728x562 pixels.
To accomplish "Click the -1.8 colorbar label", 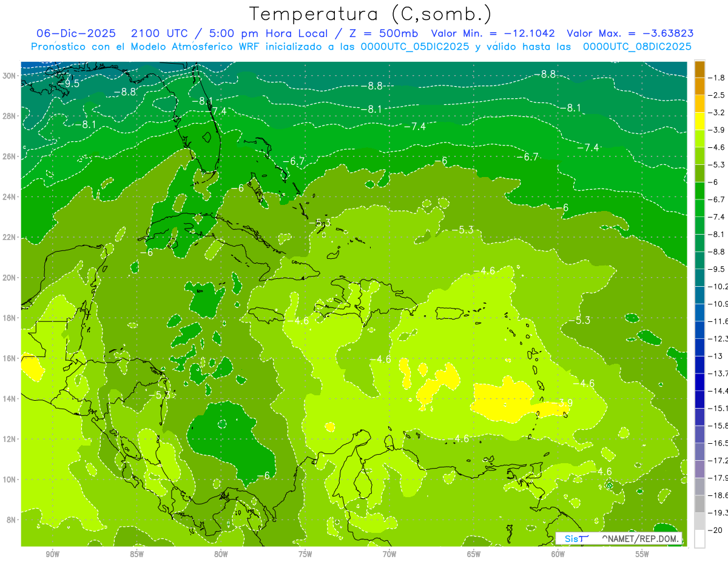I will point(717,78).
